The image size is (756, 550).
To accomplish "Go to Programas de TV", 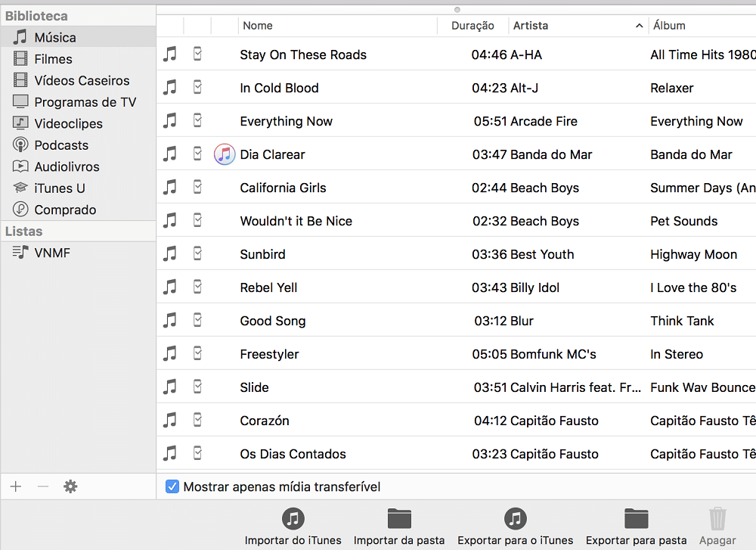I will (x=78, y=102).
